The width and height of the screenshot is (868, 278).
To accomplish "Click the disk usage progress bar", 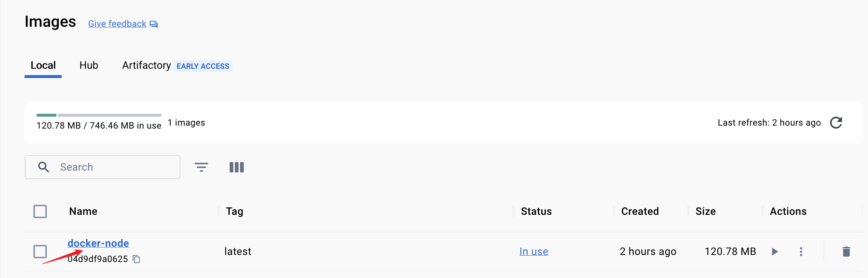I will pyautogui.click(x=99, y=115).
